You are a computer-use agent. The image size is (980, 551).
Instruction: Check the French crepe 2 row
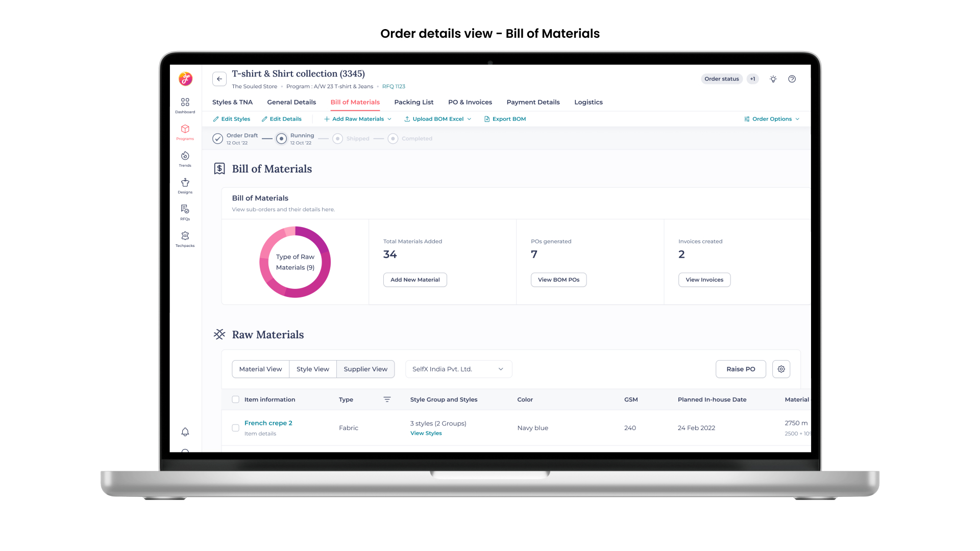click(x=235, y=428)
